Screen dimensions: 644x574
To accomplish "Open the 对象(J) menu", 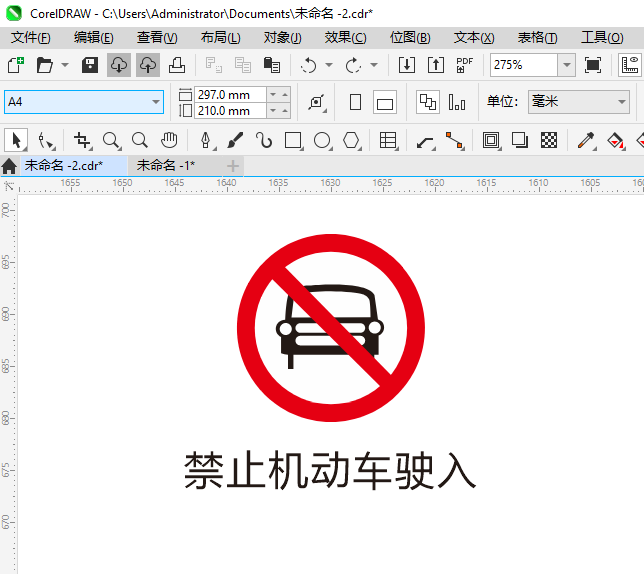I will click(x=283, y=38).
